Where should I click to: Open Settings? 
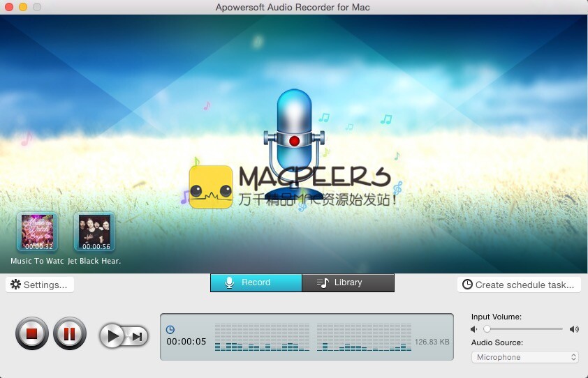(39, 285)
